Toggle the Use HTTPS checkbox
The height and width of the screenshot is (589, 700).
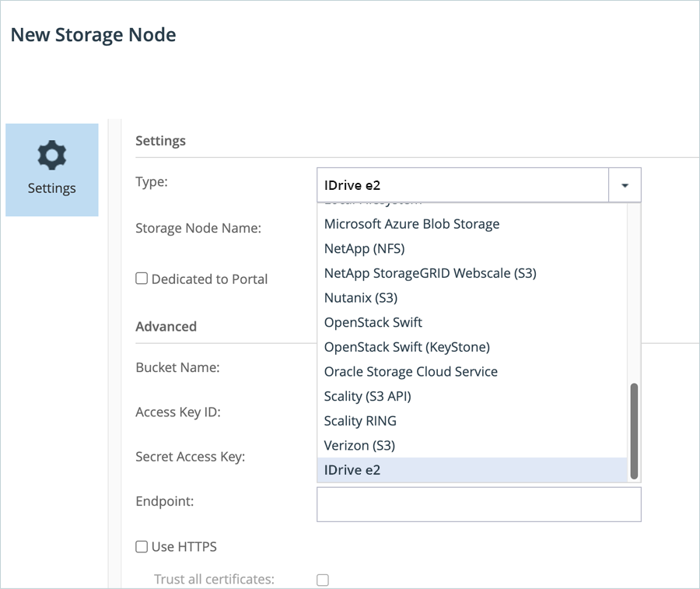pos(142,547)
